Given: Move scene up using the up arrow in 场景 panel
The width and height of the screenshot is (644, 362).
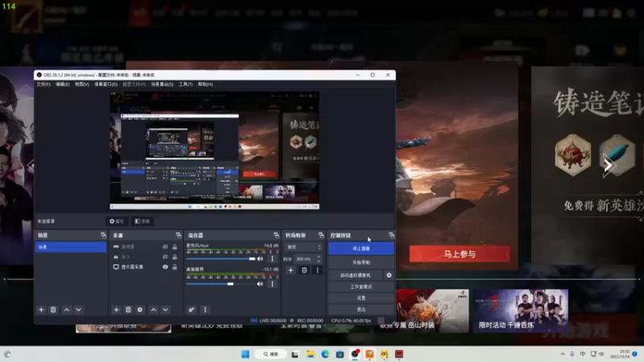Looking at the screenshot, I should coord(67,310).
